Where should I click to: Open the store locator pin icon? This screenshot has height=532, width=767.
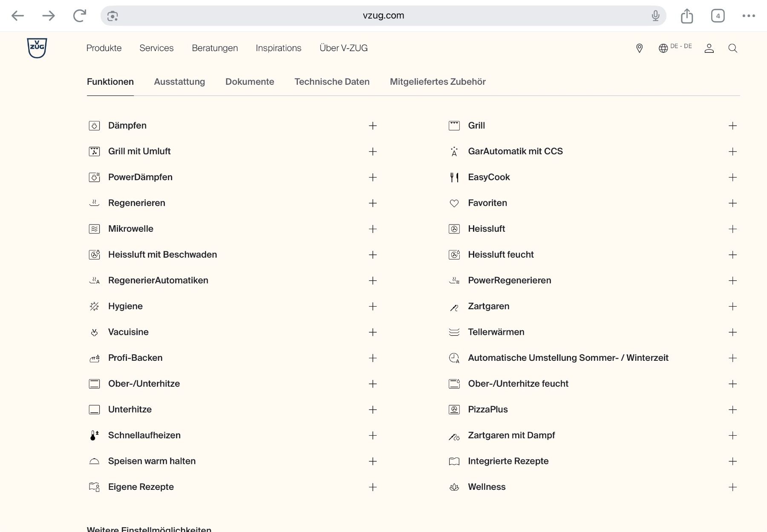tap(639, 48)
